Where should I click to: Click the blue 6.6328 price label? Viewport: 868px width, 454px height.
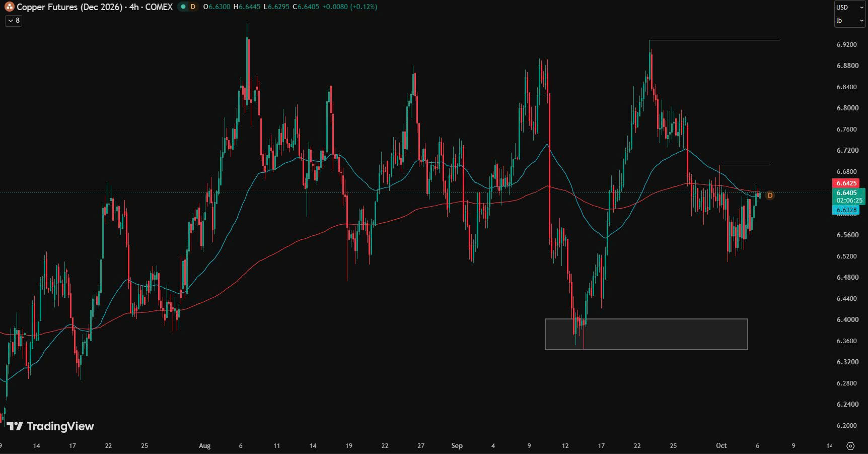846,210
